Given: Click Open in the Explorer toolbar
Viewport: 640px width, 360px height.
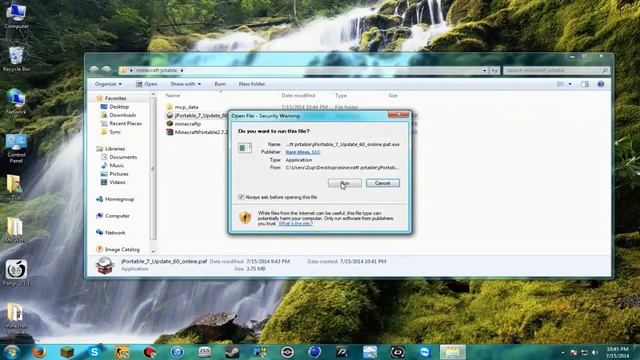Looking at the screenshot, I should pos(147,84).
